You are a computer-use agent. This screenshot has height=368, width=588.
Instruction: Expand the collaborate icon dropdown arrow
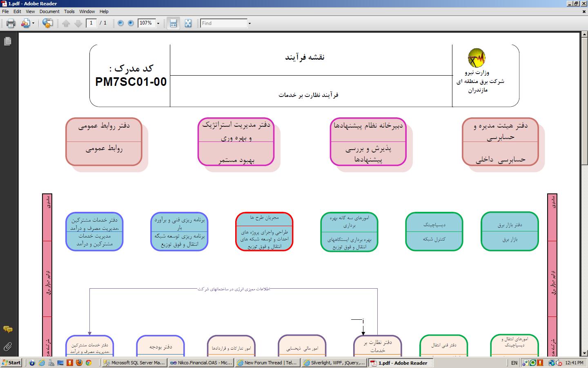click(33, 23)
